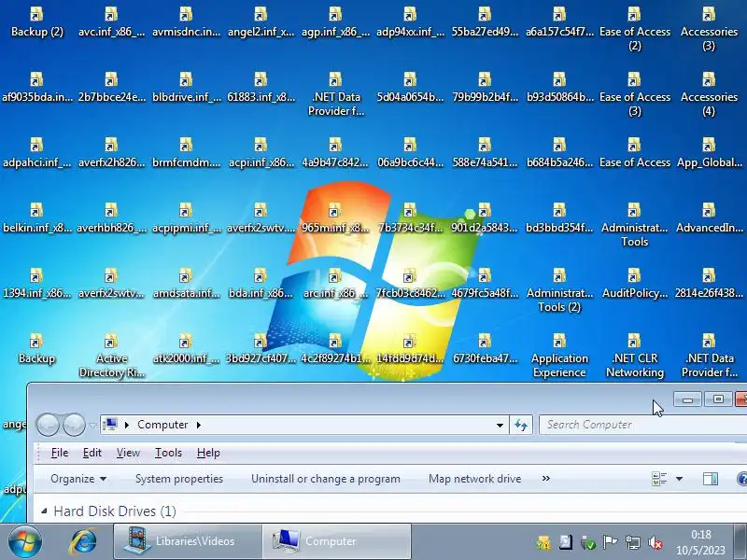Screen dimensions: 747x560
Task: Click the Forward navigation button
Action: (74, 425)
